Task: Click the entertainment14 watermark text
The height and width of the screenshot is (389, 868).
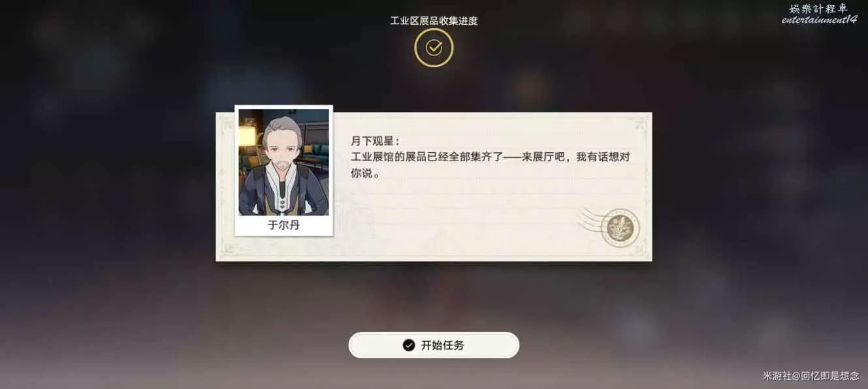Action: (x=819, y=20)
